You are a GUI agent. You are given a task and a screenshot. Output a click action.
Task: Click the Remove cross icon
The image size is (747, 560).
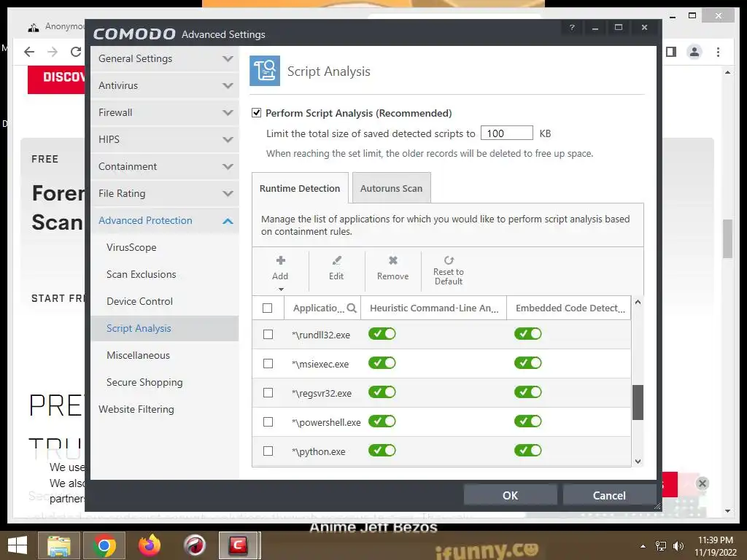392,260
